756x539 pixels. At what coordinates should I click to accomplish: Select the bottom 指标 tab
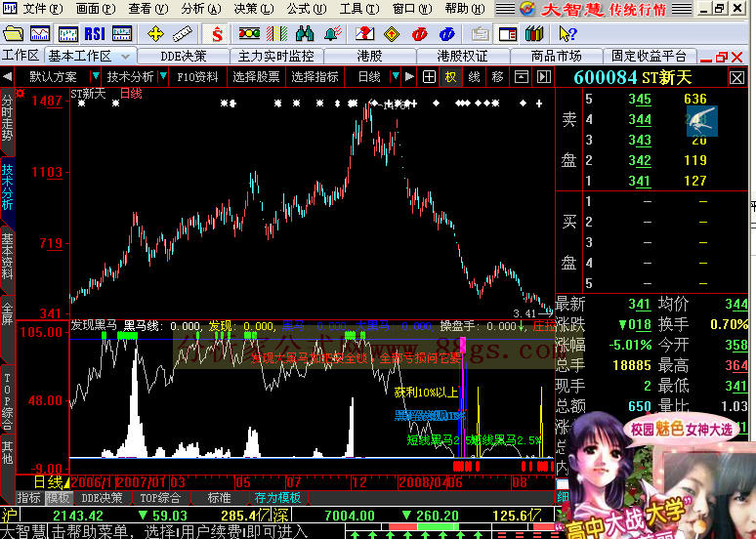[x=29, y=498]
